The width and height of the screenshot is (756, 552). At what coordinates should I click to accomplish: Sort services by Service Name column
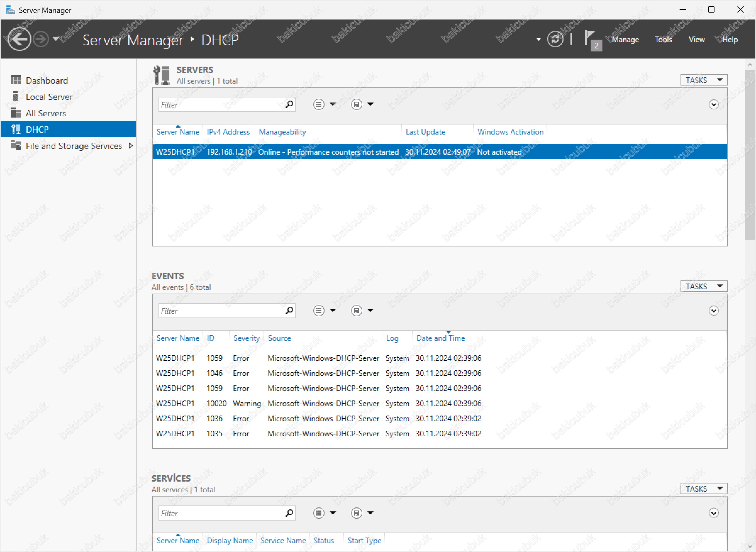tap(283, 541)
